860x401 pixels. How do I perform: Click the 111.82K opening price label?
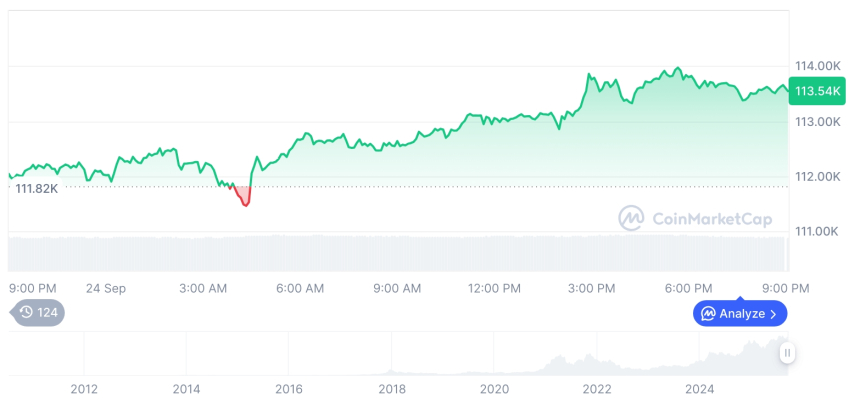tap(37, 188)
